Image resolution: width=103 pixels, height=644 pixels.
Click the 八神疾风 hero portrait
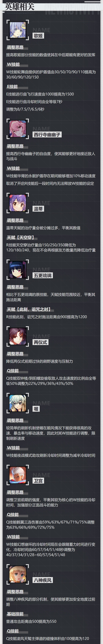(x=18, y=574)
